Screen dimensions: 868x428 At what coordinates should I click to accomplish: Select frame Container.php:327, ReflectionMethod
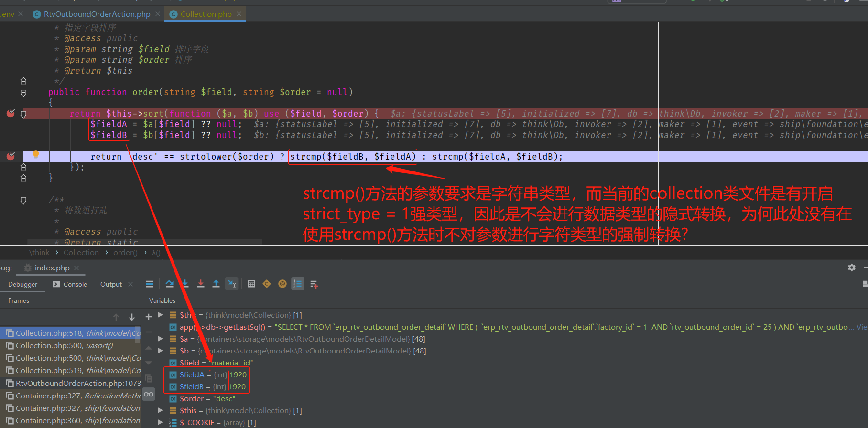70,396
